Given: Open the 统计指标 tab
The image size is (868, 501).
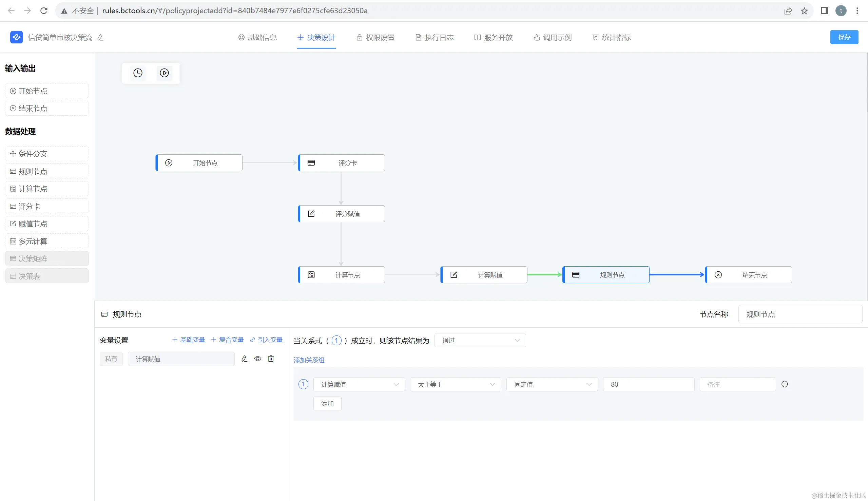Looking at the screenshot, I should point(611,38).
